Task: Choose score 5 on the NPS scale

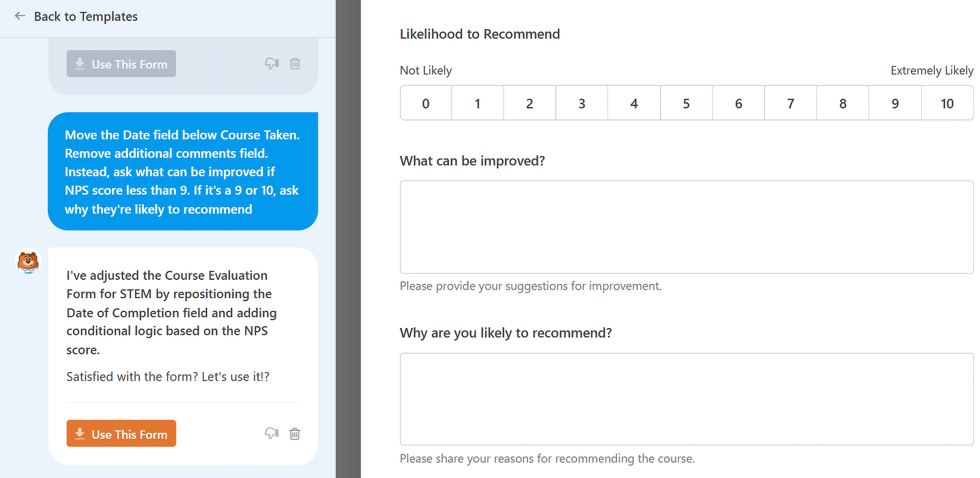Action: [686, 103]
